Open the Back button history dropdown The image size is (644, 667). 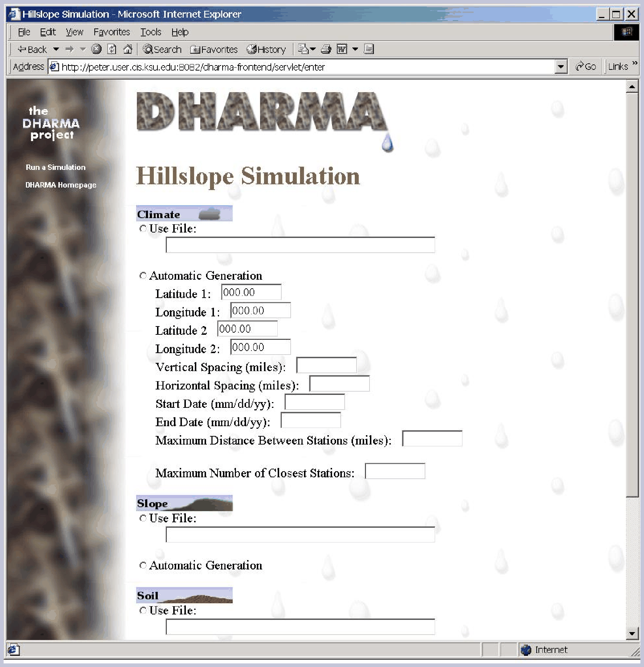point(56,49)
